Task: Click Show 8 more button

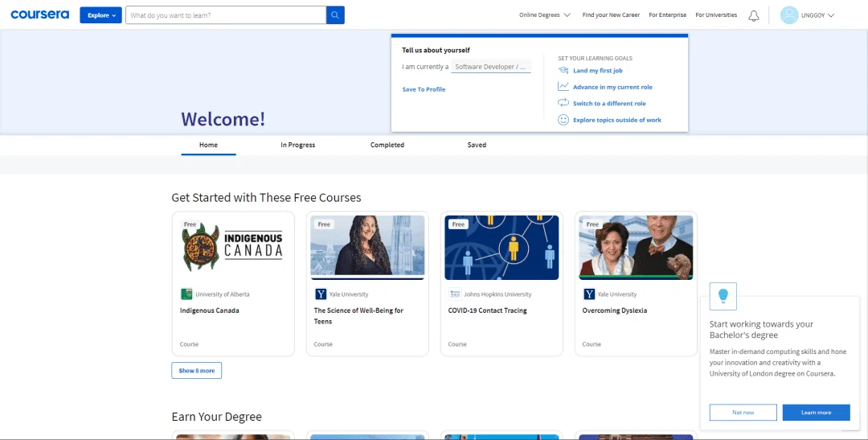Action: pyautogui.click(x=197, y=370)
